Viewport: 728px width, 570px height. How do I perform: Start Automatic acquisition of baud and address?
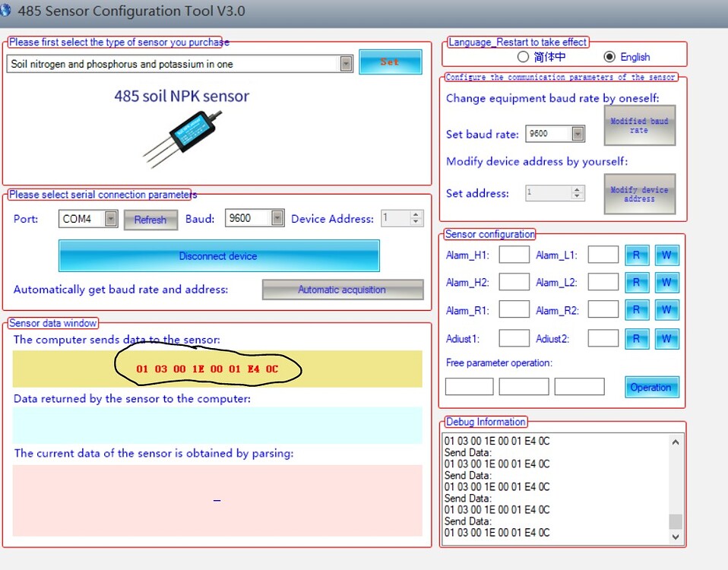click(x=343, y=290)
